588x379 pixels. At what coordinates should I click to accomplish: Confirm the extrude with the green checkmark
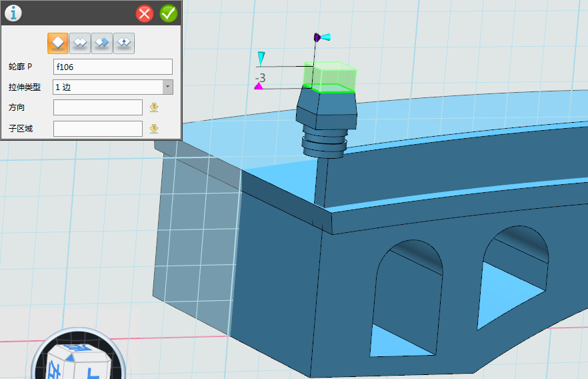(169, 13)
